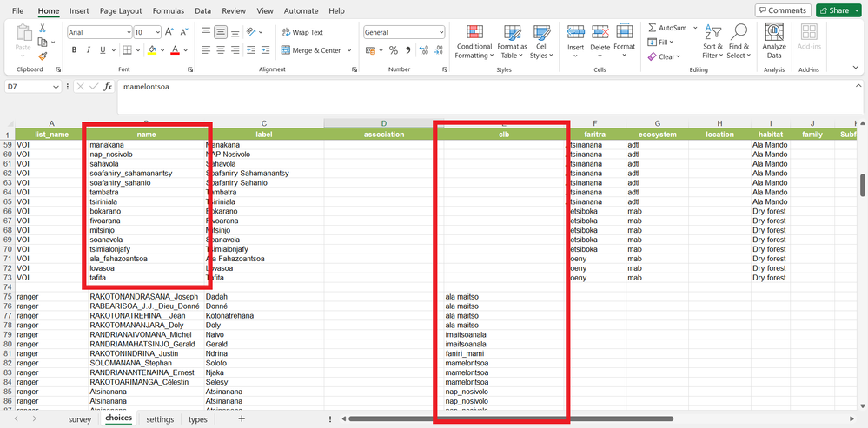Bottom align cell contents
Screen dimensions: 868x428
(x=235, y=32)
